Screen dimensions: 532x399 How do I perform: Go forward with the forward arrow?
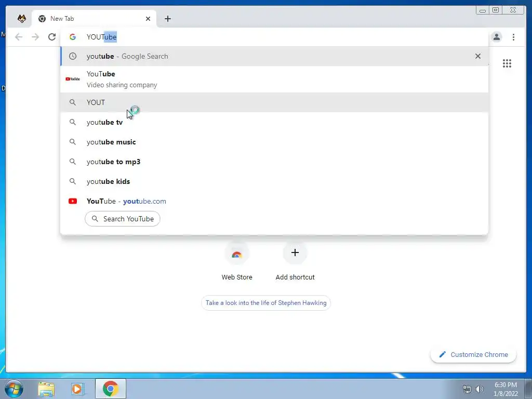coord(35,37)
